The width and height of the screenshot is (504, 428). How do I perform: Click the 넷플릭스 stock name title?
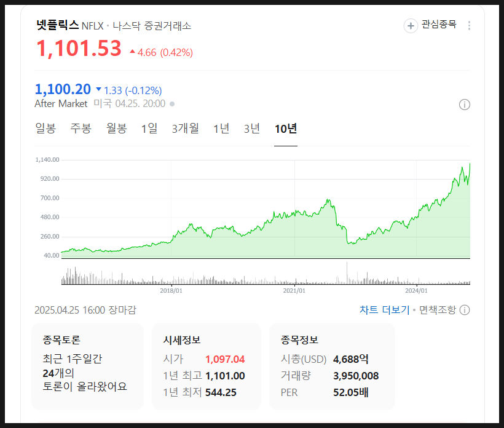click(x=58, y=25)
